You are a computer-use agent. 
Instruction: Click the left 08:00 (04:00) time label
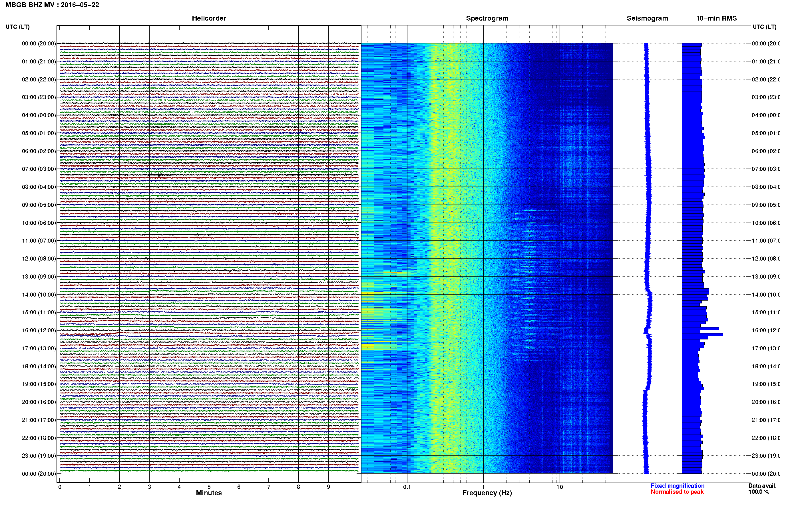39,187
